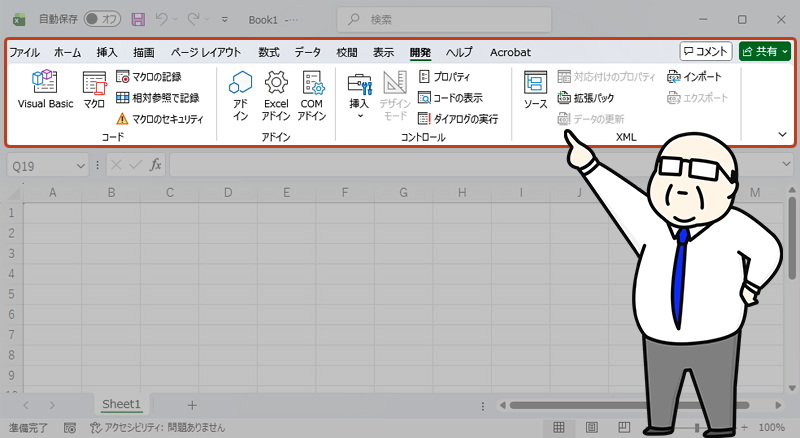The height and width of the screenshot is (438, 800).
Task: Open the ファイル tab
Action: (24, 52)
